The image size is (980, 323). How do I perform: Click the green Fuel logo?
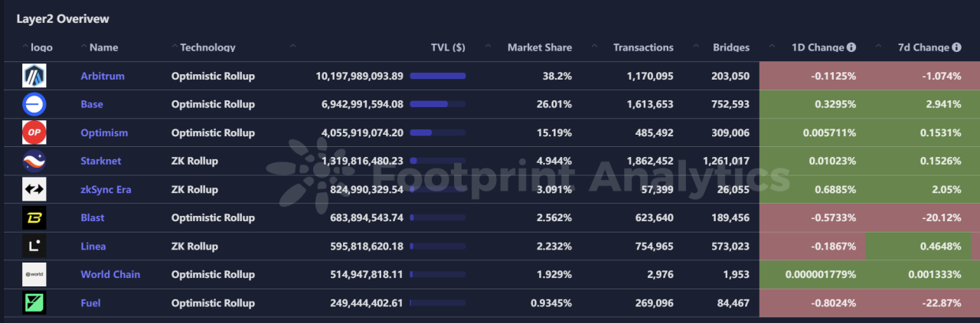tap(34, 303)
